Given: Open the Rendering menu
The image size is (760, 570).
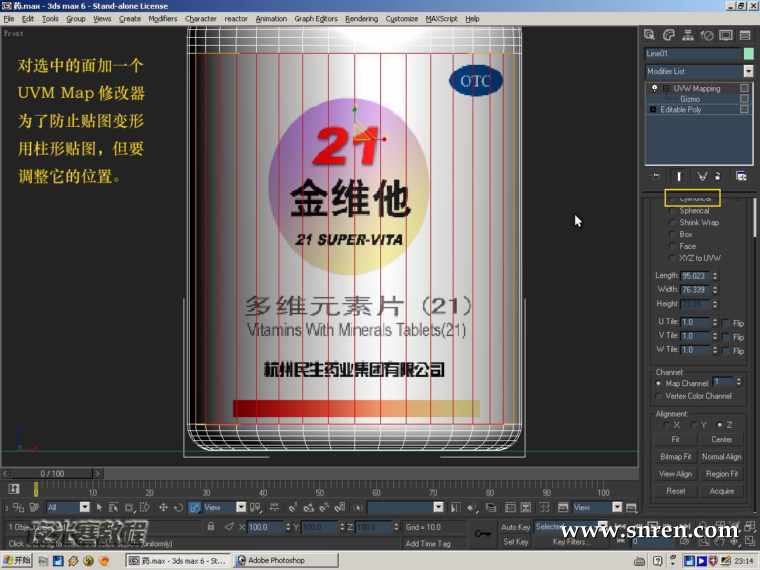Looking at the screenshot, I should (362, 18).
